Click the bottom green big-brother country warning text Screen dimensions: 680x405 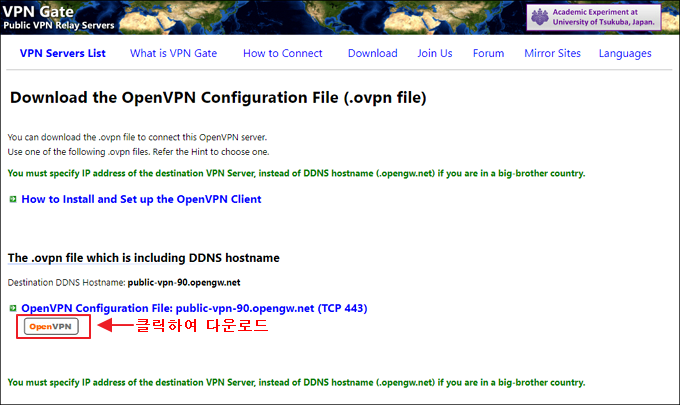[296, 382]
